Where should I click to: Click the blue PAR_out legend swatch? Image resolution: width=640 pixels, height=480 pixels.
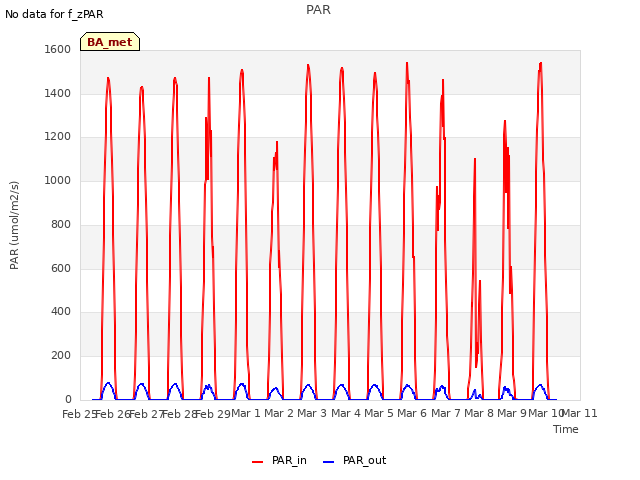coord(329,462)
